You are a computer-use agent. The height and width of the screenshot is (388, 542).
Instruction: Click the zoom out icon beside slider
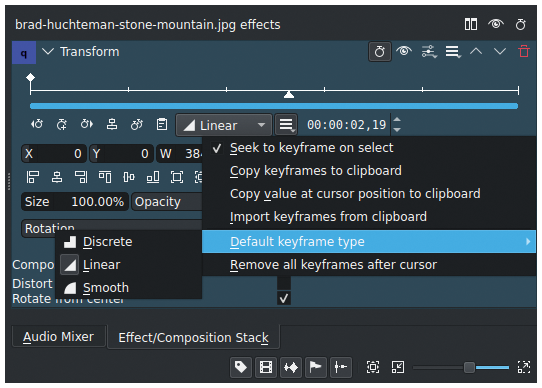pyautogui.click(x=398, y=367)
